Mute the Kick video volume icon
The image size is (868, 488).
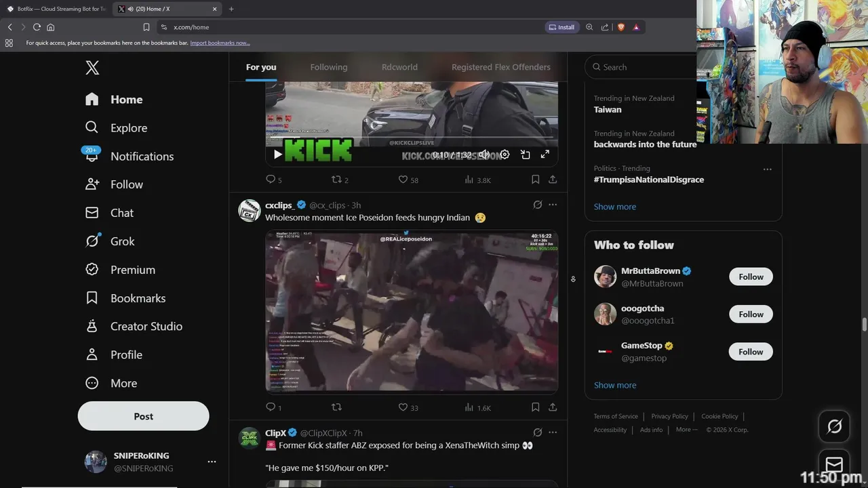pyautogui.click(x=484, y=155)
